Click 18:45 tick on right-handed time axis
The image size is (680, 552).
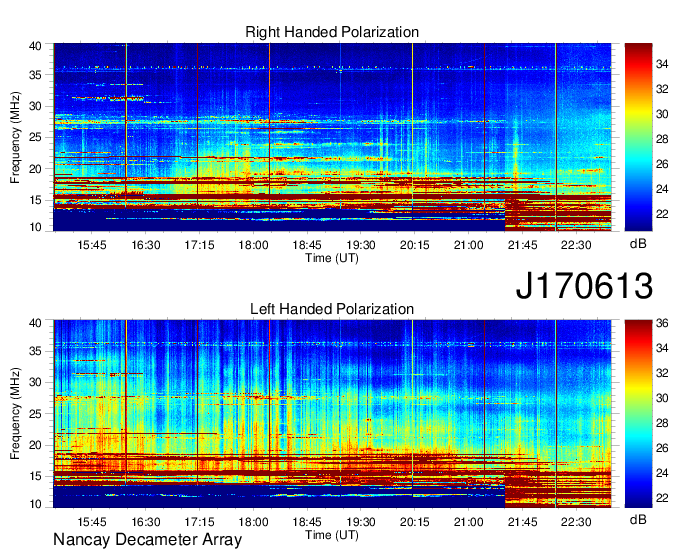(307, 245)
